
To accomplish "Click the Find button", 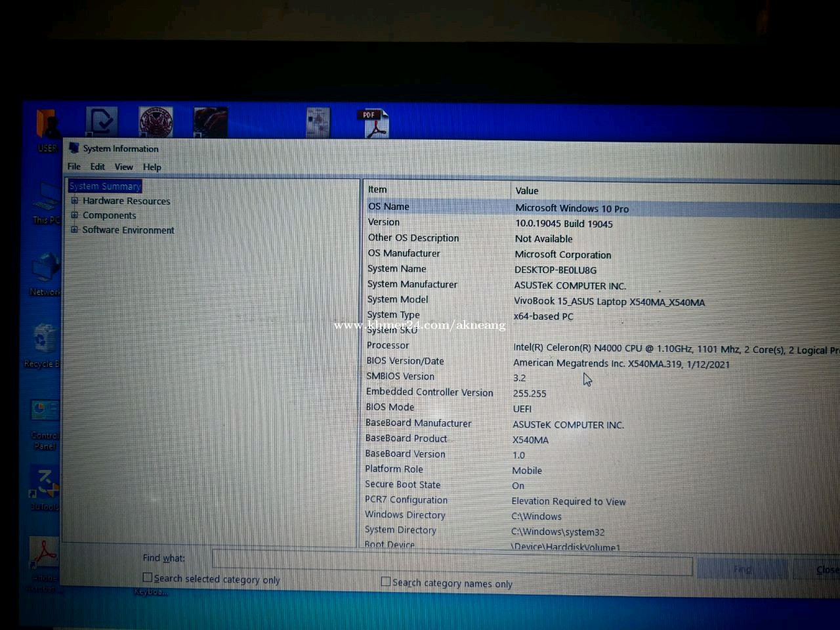I will (742, 569).
